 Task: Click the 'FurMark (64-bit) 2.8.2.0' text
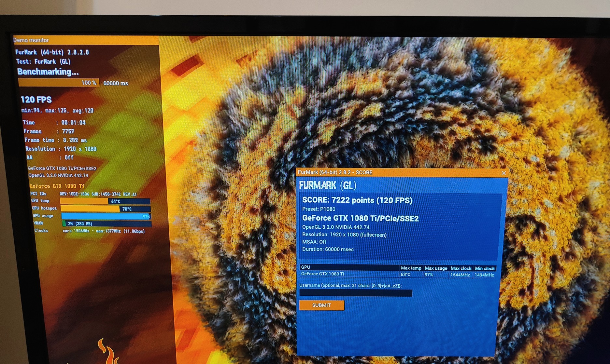[52, 52]
